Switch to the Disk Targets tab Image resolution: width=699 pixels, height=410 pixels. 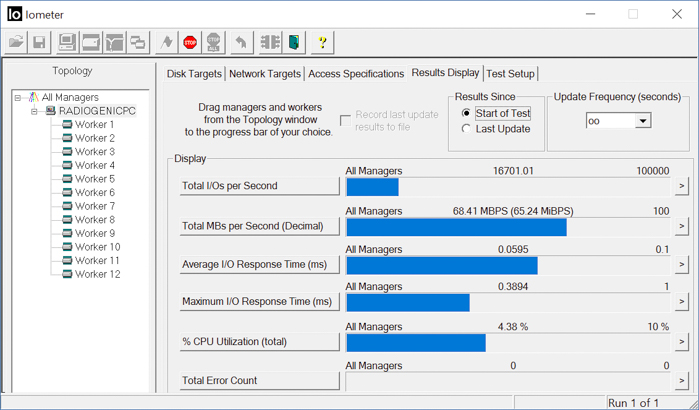click(x=195, y=74)
